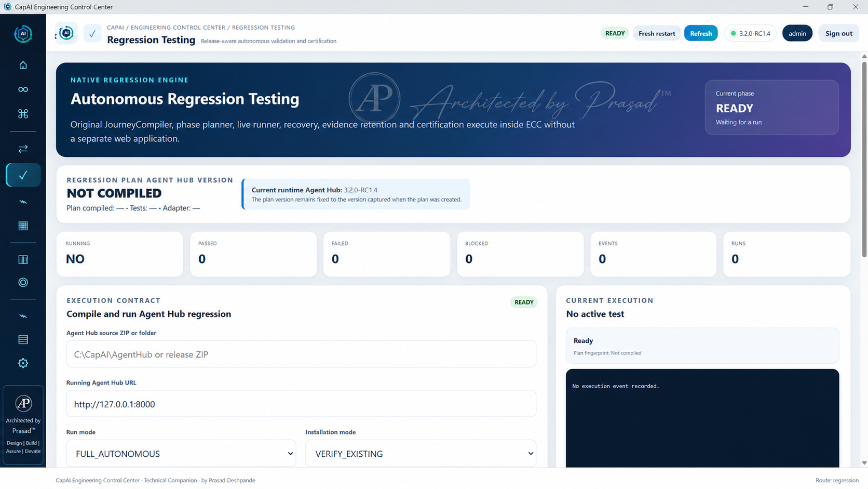This screenshot has width=868, height=489.
Task: Click the READY status badge in the header
Action: (x=615, y=33)
